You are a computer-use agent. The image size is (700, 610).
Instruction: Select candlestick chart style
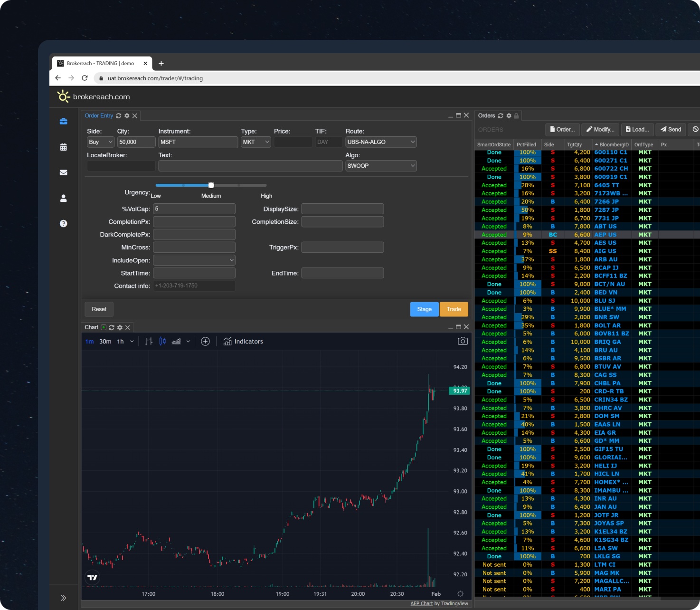click(162, 342)
